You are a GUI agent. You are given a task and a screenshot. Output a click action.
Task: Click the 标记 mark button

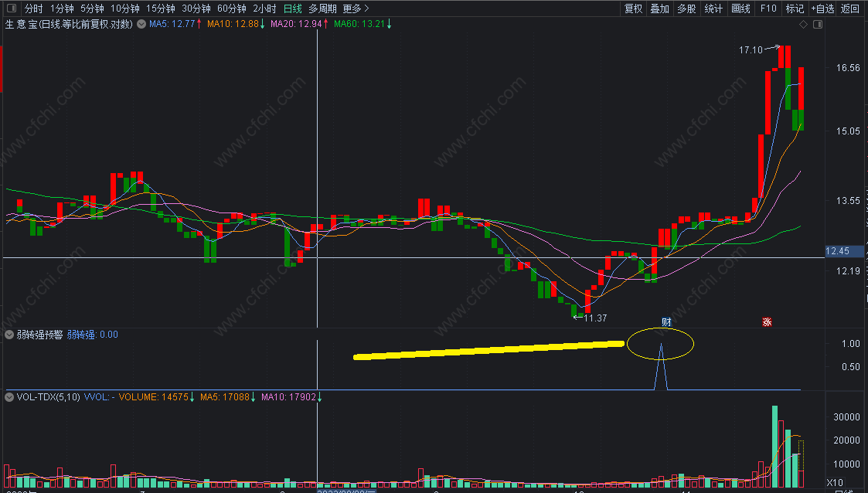point(795,8)
